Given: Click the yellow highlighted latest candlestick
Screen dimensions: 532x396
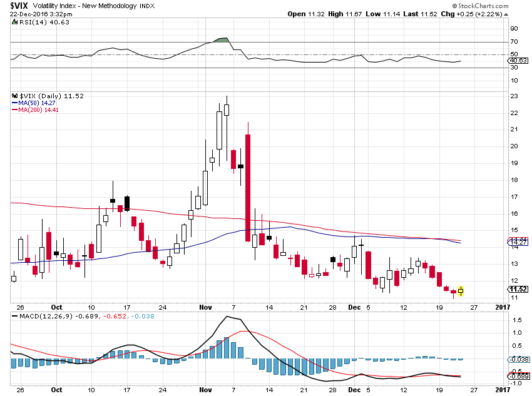Looking at the screenshot, I should 461,291.
